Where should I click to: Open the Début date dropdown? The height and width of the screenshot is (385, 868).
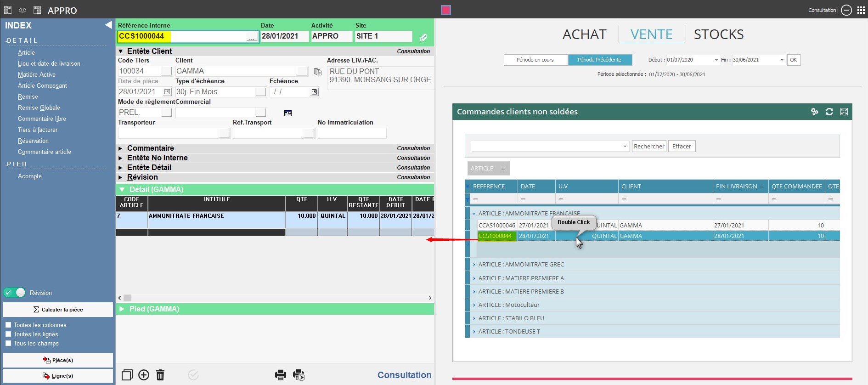716,60
